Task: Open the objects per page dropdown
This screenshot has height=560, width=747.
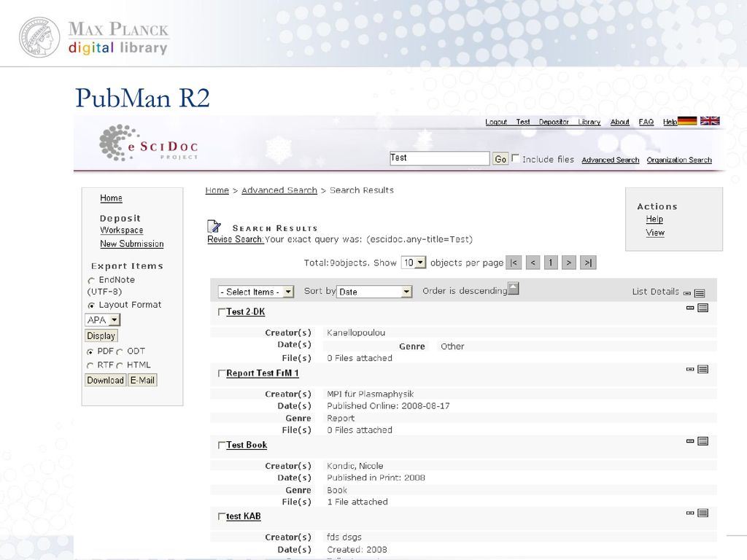Action: [414, 262]
